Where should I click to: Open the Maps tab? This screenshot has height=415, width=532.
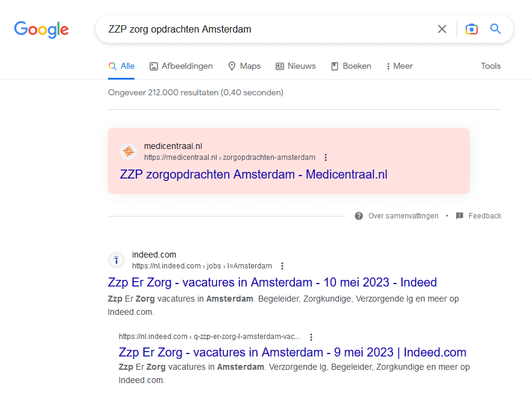coord(244,66)
